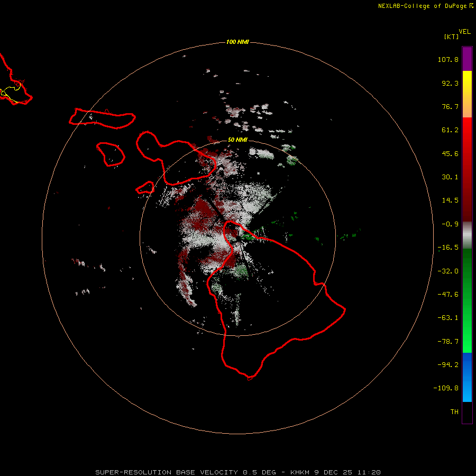
Task: Click the Super-Resolution Base Velocity caption
Action: [x=237, y=472]
